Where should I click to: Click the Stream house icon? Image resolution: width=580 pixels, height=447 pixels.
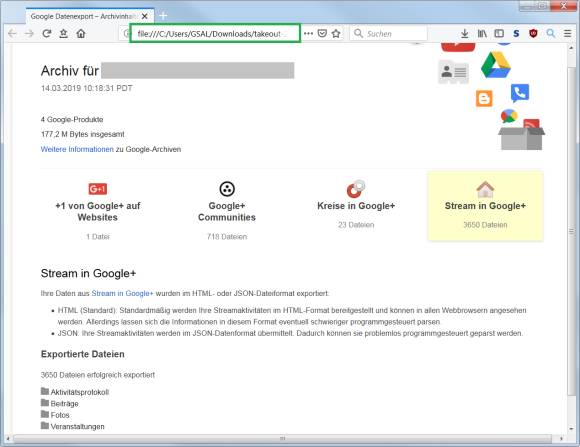[x=485, y=189]
